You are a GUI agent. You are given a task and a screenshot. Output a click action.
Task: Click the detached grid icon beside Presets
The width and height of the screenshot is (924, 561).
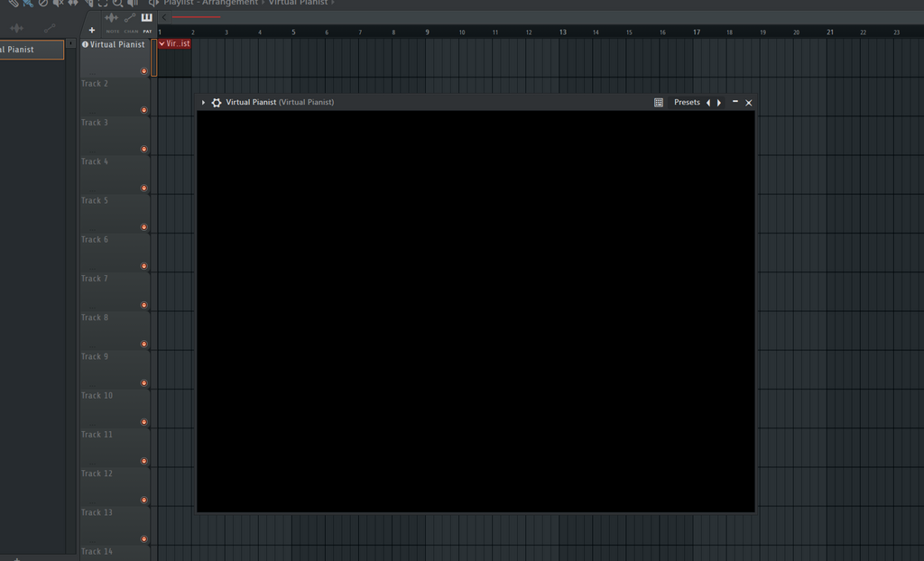tap(659, 103)
